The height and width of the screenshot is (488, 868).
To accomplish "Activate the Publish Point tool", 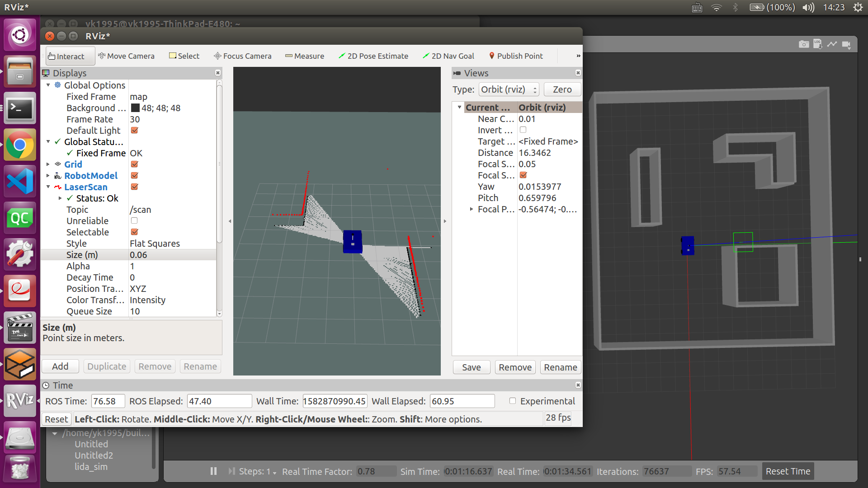I will pos(516,56).
